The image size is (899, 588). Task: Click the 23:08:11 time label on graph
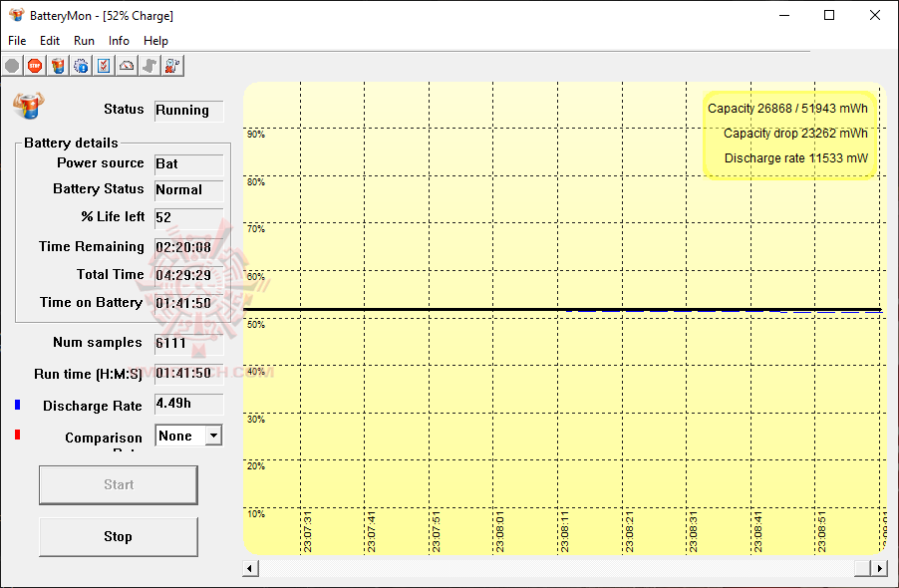click(565, 533)
